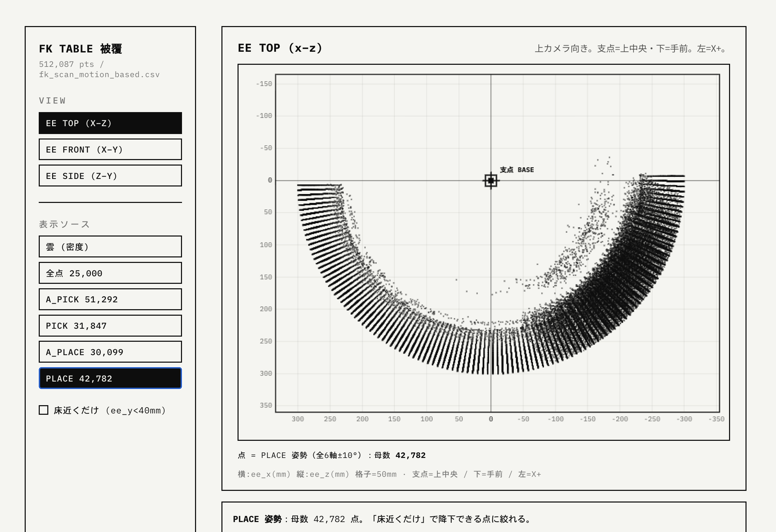The width and height of the screenshot is (776, 532).
Task: Show the 雲 (密度) cloud density source
Action: coord(110,246)
